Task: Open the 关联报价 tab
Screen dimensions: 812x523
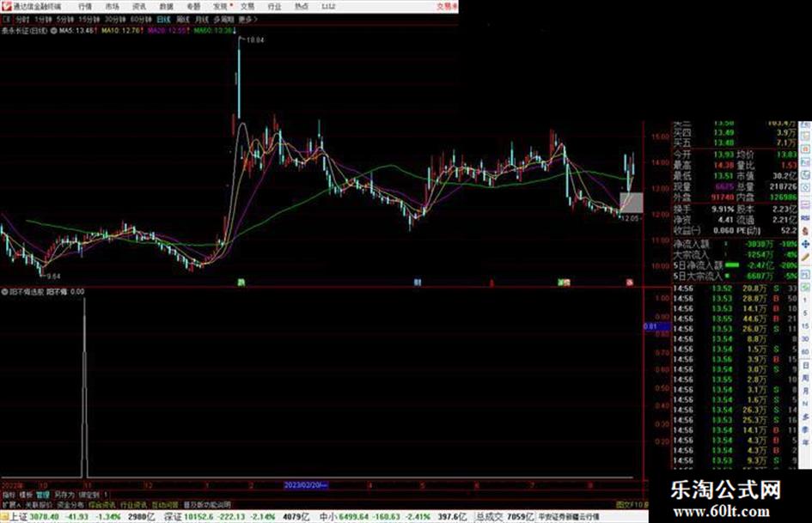Action: click(39, 504)
